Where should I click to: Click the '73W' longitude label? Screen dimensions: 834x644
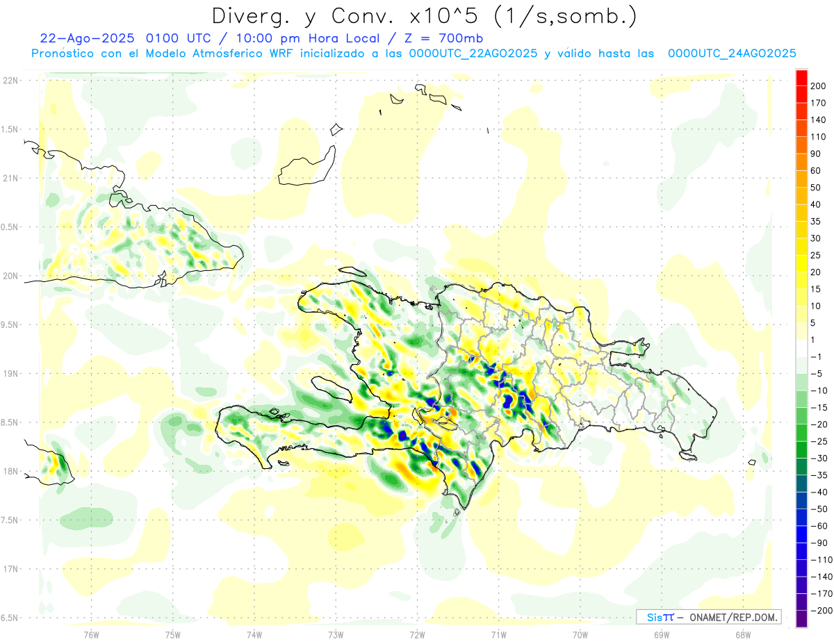(x=336, y=634)
